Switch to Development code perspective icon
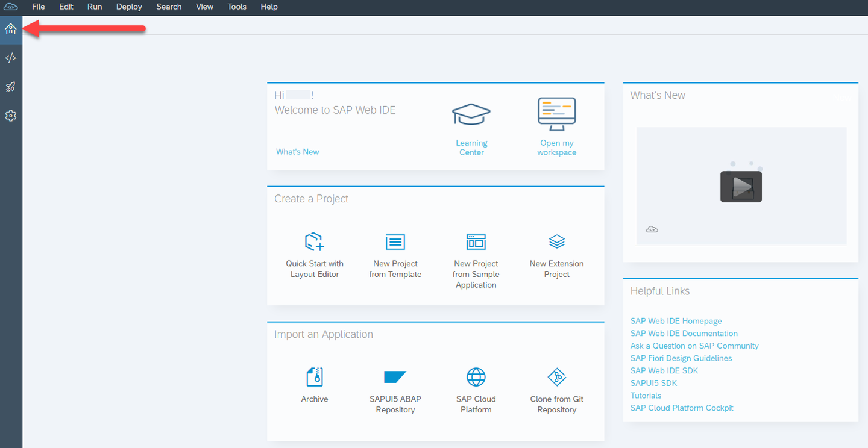 pyautogui.click(x=10, y=58)
